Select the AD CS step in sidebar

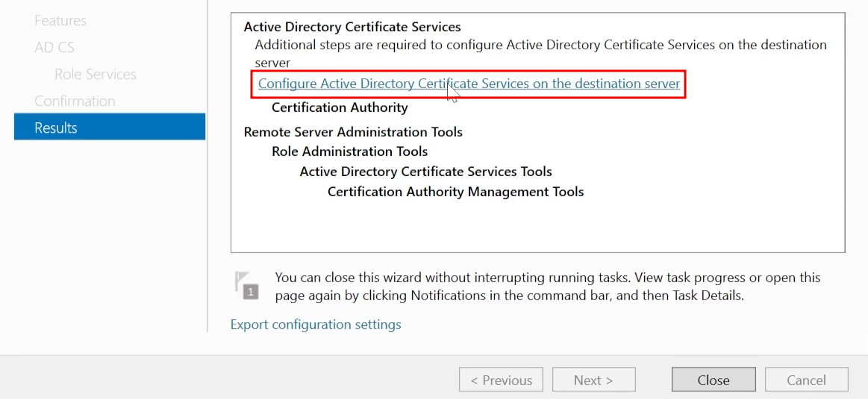click(54, 47)
